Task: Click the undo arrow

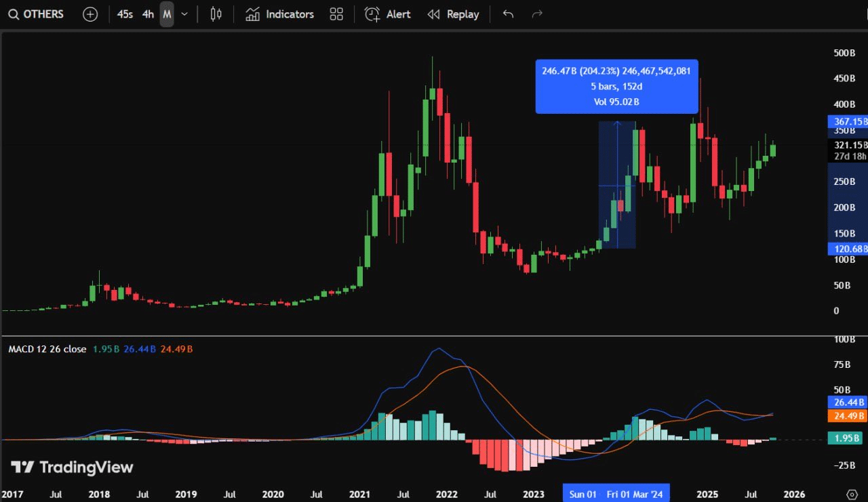Action: pos(508,14)
